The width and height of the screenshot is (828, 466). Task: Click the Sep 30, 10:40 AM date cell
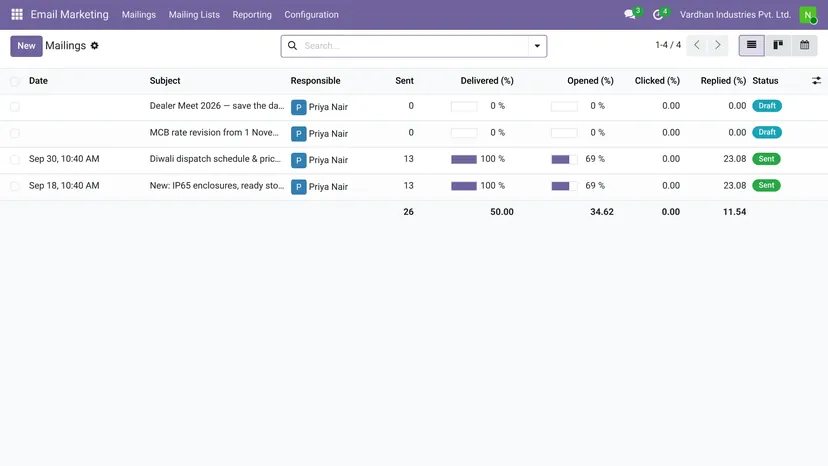pyautogui.click(x=64, y=159)
